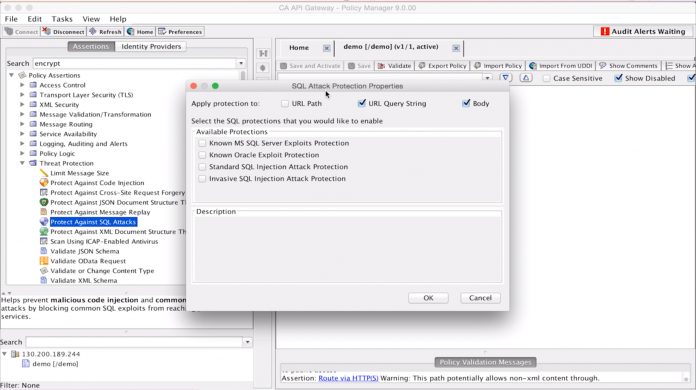Select Protect Against XML Document Structure assertion
696x390 pixels.
117,232
